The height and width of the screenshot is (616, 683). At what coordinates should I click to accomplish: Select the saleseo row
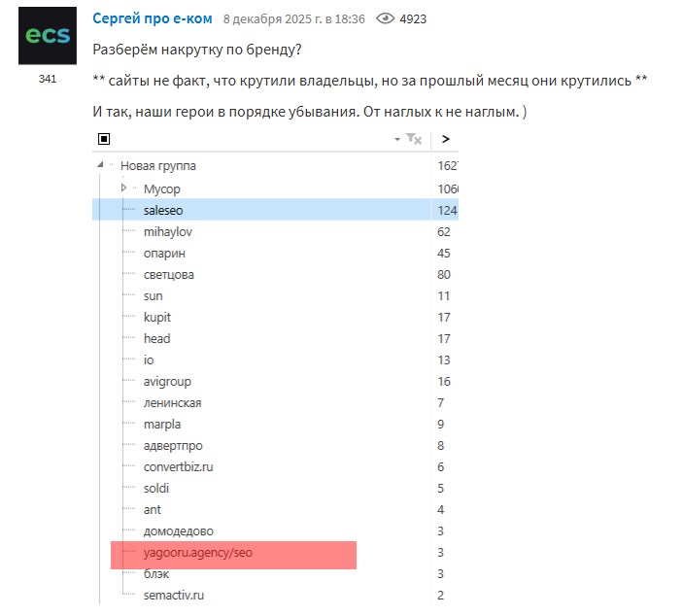click(161, 210)
